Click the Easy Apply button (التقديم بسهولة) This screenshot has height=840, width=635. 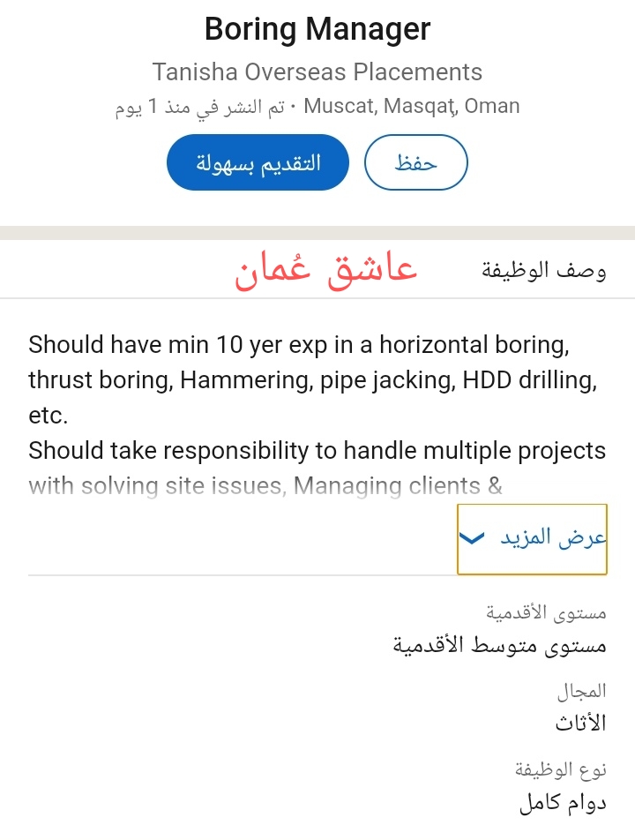pos(258,162)
